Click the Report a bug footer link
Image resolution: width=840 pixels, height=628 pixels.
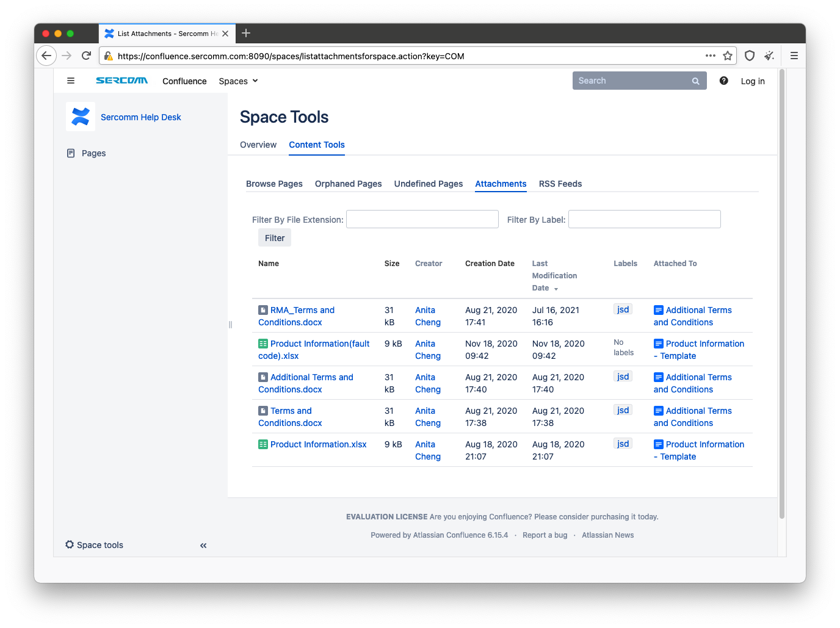coord(545,535)
